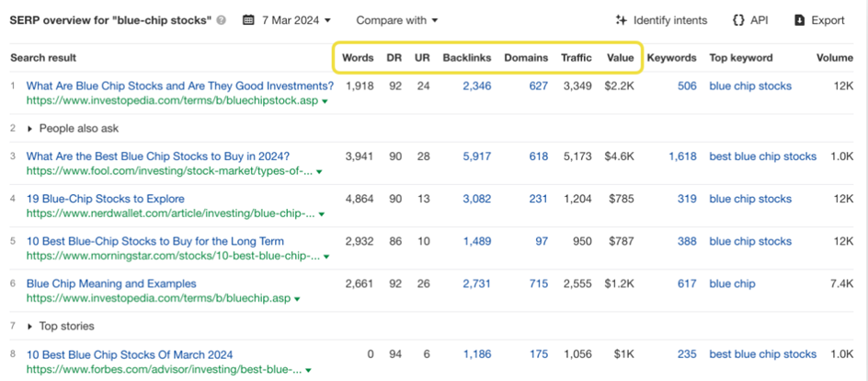Click the UR column header

(422, 58)
